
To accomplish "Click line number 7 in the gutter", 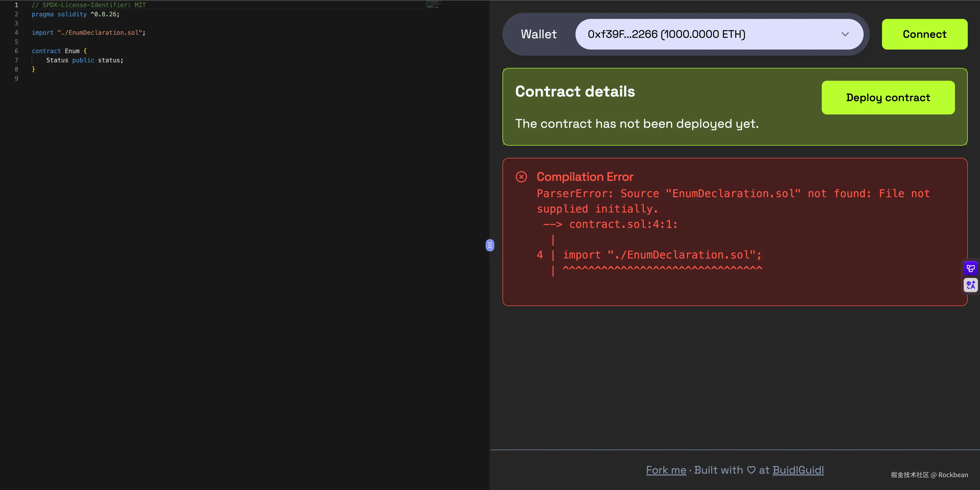I will tap(16, 60).
